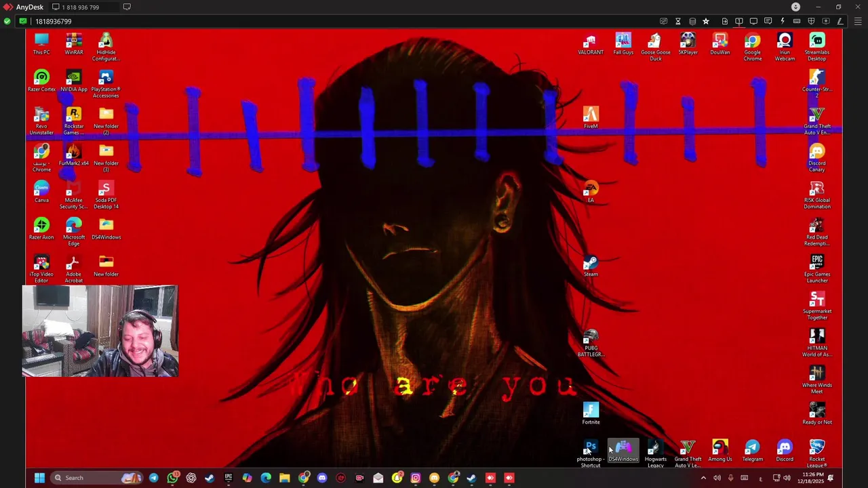Open the AnyDesk lightning Actions menu

coord(783,21)
